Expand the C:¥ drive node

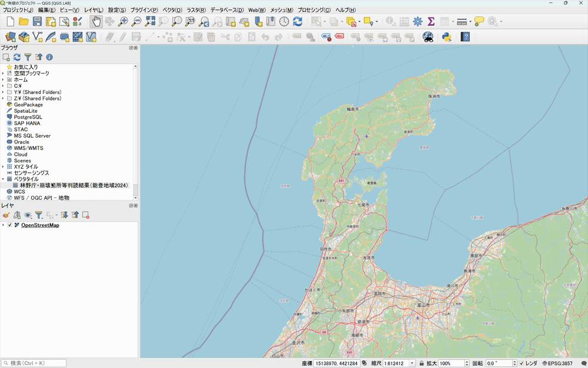[x=3, y=86]
